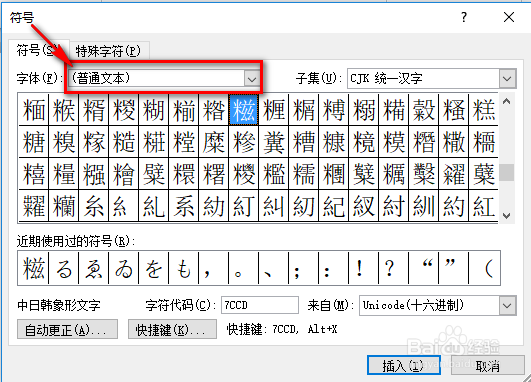Select the 紅 character in symbol grid

coord(484,205)
